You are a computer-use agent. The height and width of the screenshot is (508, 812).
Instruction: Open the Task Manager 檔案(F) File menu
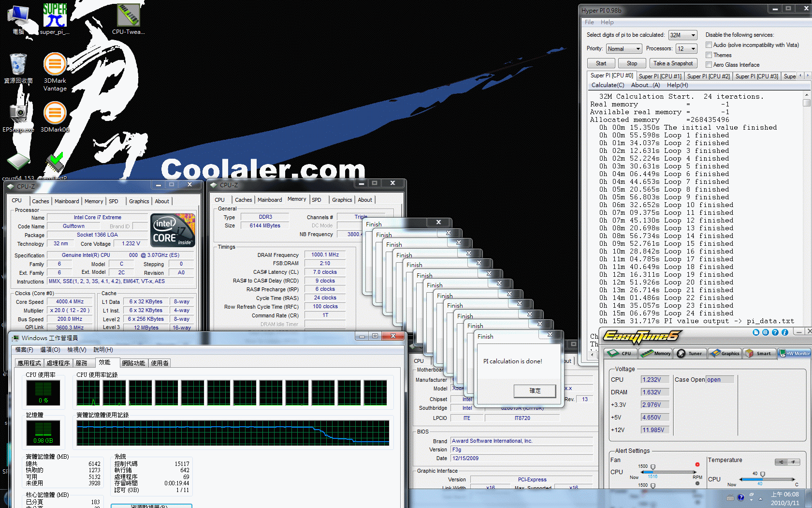pos(24,350)
